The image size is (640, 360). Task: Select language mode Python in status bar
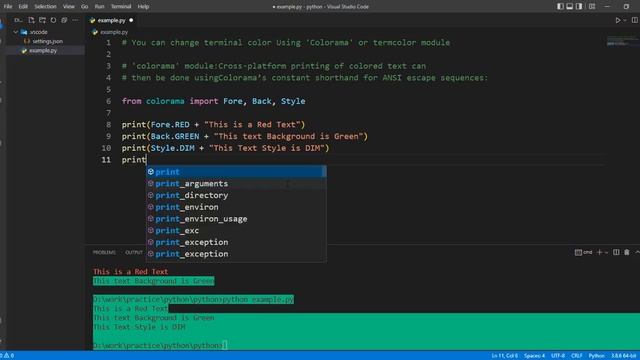coord(596,356)
